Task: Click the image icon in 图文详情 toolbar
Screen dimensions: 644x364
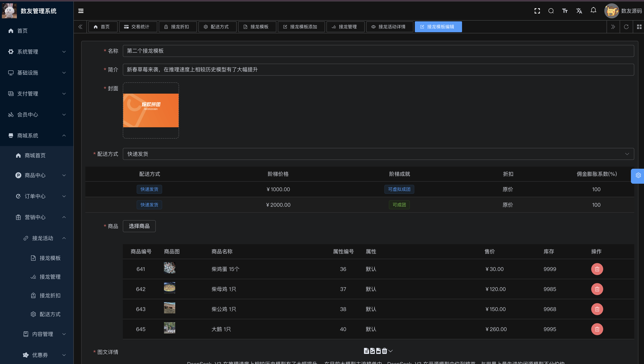Action: click(x=373, y=351)
